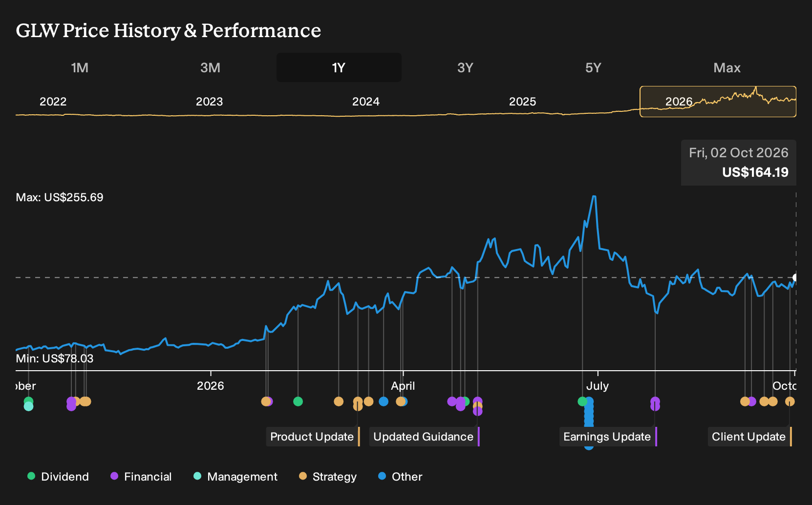Select the 1M time range tab

point(80,67)
